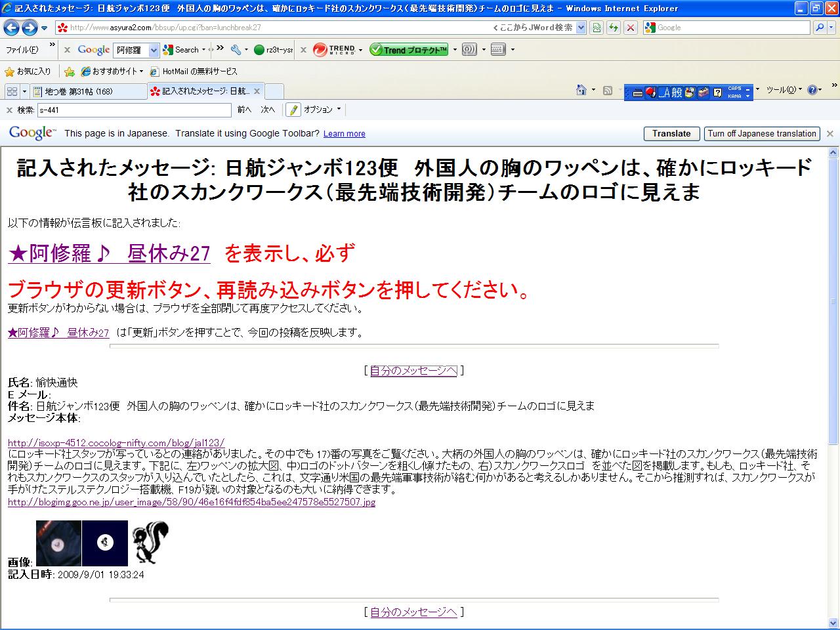Close the Google translation bar
This screenshot has width=840, height=630.
pyautogui.click(x=829, y=133)
